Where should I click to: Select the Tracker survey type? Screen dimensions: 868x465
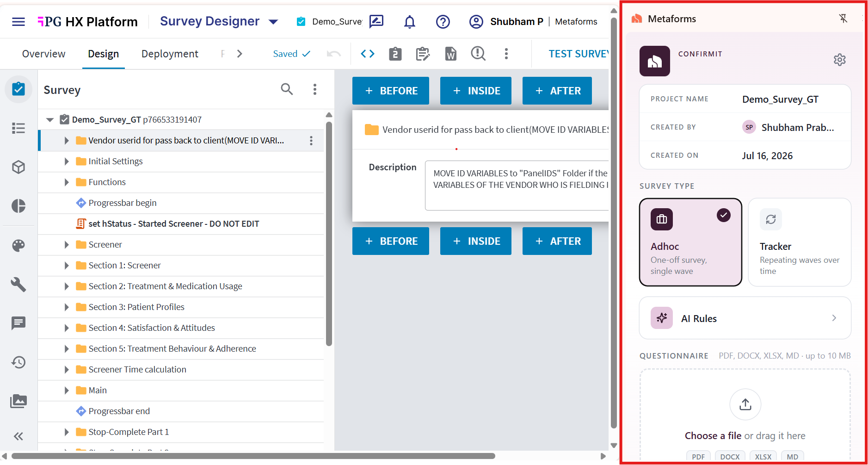click(800, 242)
